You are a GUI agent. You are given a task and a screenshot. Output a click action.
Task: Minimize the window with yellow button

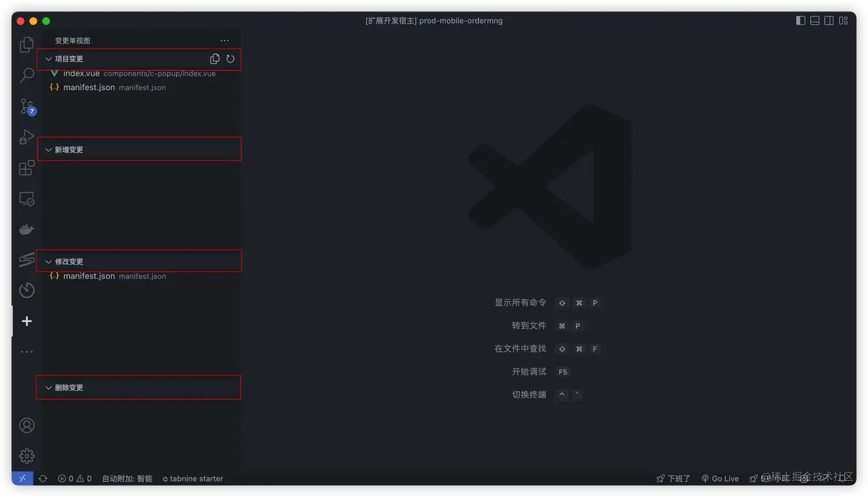coord(33,21)
